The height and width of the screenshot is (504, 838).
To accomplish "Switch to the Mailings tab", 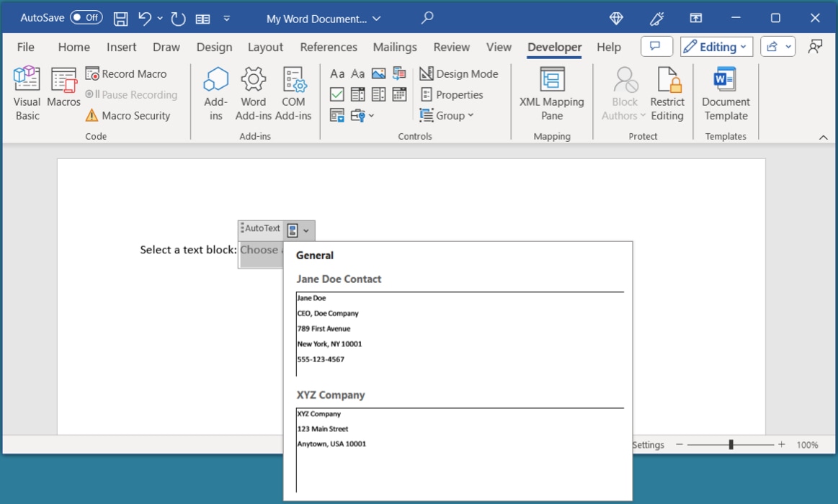I will [395, 47].
